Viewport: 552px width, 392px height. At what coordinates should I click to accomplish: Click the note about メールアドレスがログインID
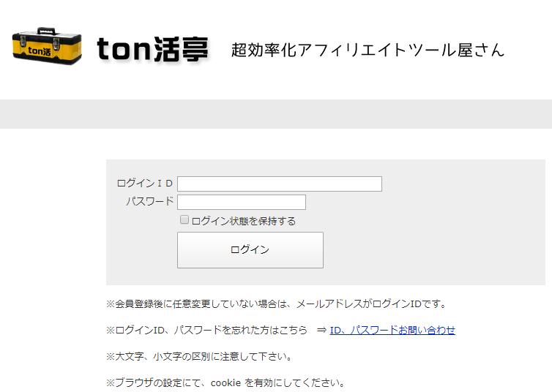276,304
